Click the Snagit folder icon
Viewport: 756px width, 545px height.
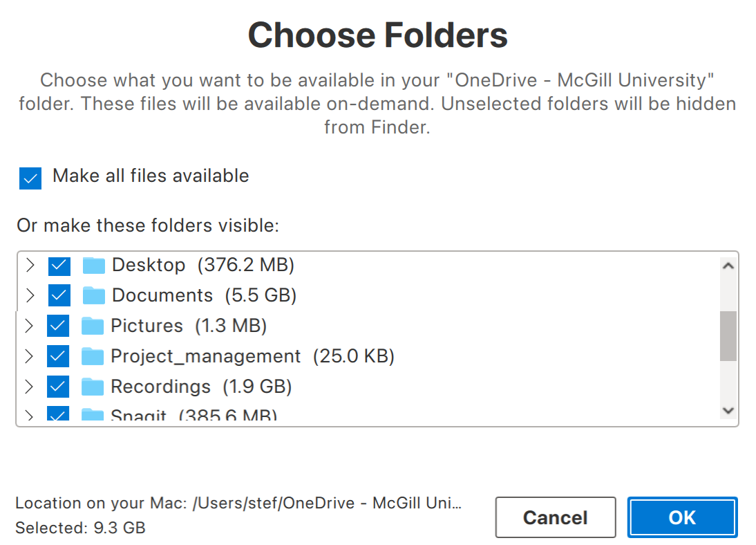[x=94, y=414]
